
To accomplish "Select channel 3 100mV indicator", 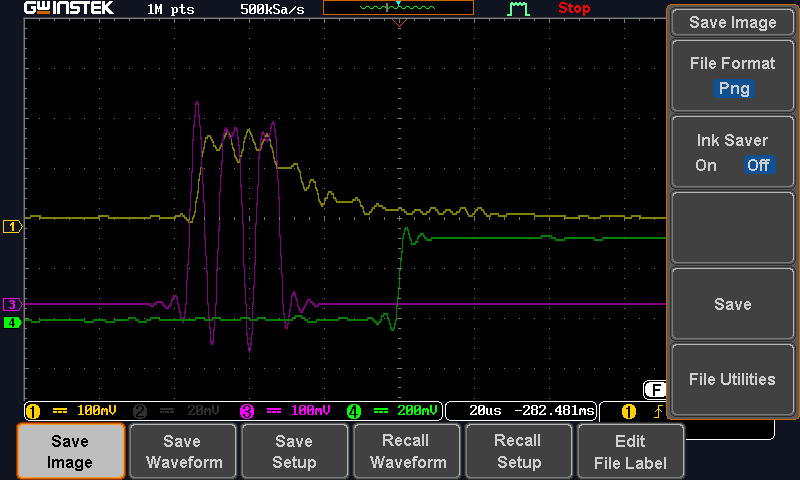I will (x=286, y=411).
